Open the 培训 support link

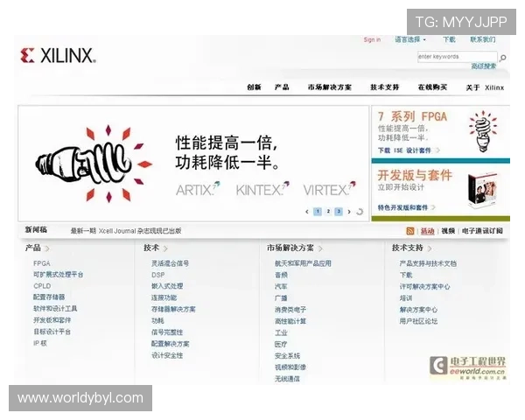406,298
